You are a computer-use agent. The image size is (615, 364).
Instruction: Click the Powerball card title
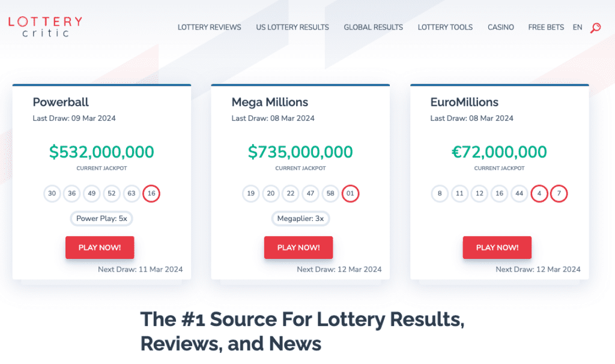click(x=61, y=102)
